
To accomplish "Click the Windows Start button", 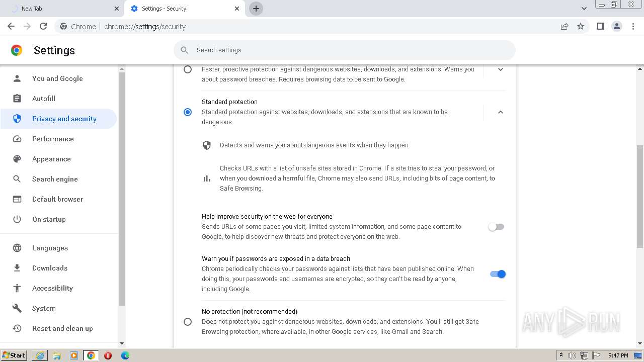I will point(14,355).
